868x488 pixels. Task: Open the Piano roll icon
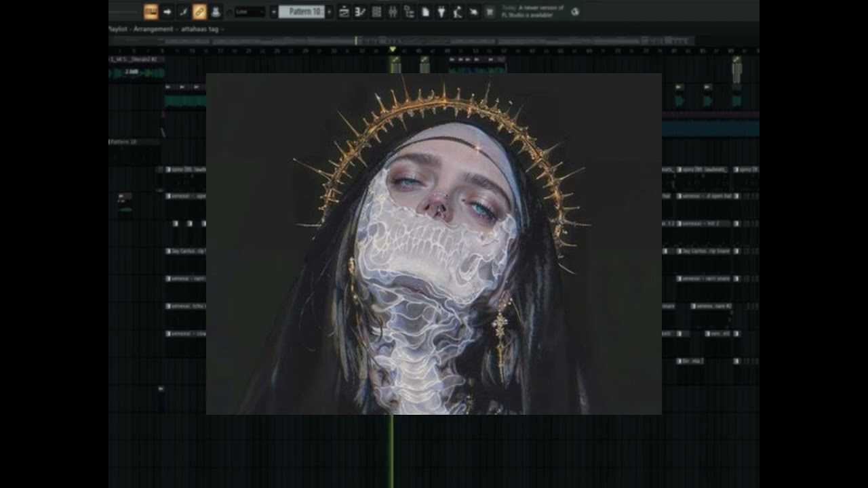(x=360, y=12)
